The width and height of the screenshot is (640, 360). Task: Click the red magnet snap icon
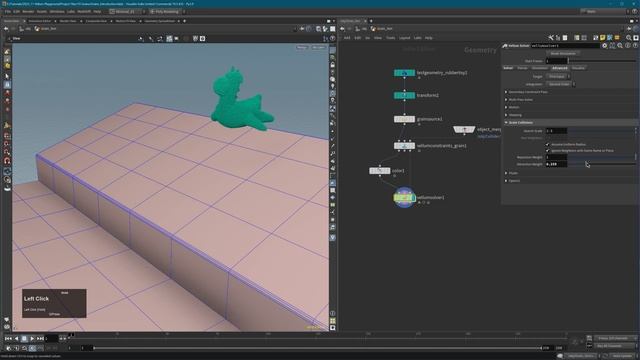pyautogui.click(x=7, y=161)
